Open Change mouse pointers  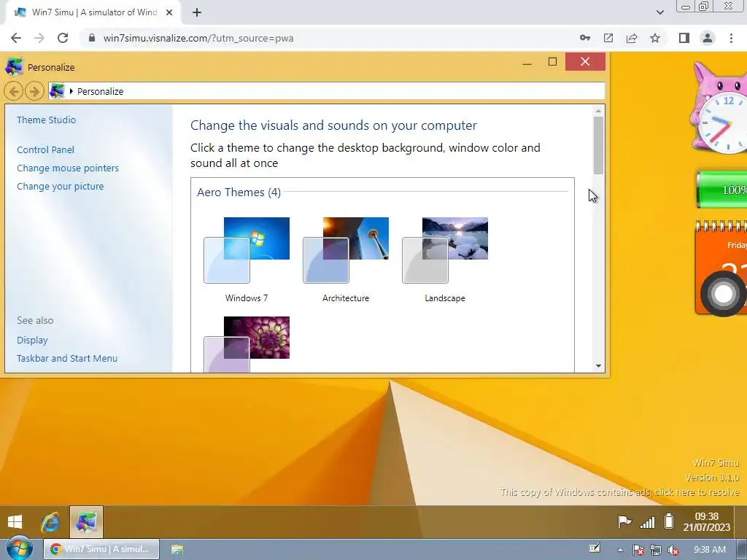[x=68, y=168]
